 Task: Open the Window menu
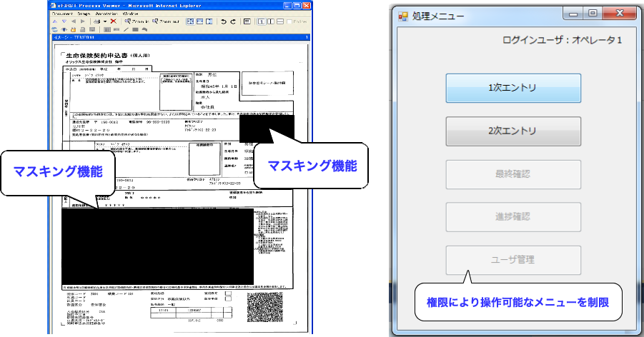tap(130, 14)
